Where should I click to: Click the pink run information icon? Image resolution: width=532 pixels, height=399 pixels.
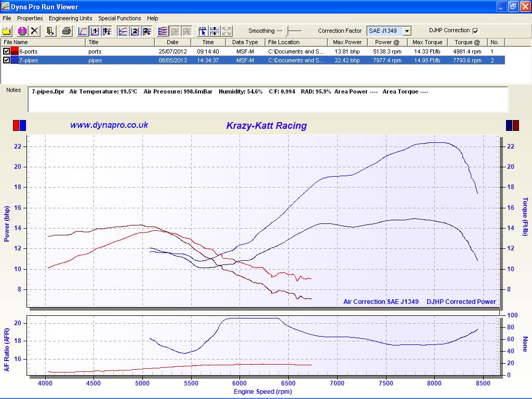click(22, 31)
